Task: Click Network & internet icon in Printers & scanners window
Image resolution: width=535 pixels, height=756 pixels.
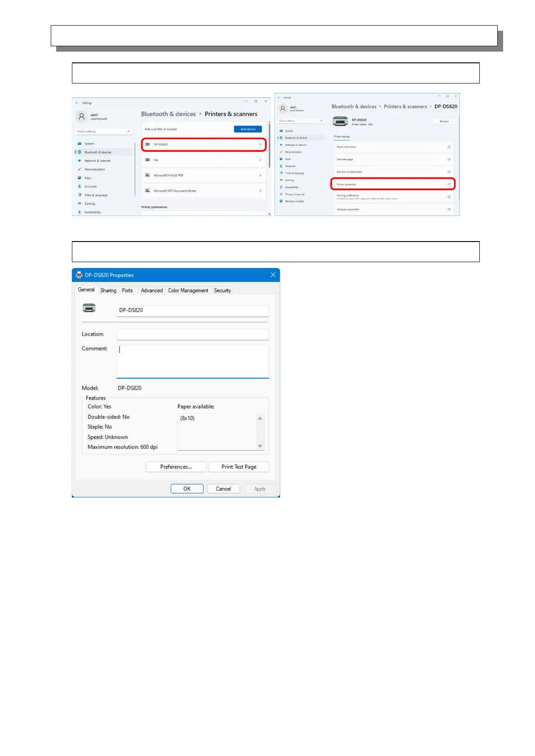Action: point(80,161)
